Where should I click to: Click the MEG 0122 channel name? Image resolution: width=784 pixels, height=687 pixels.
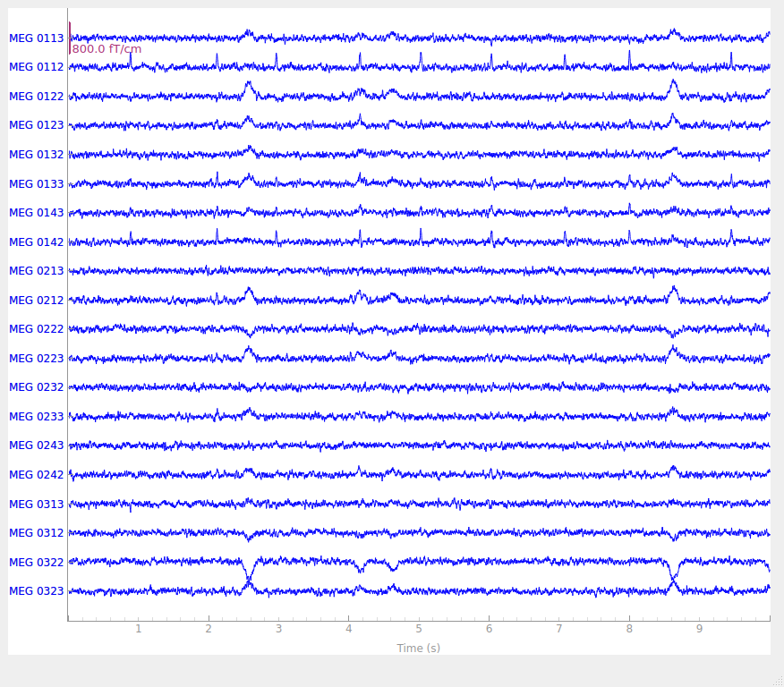tap(37, 97)
